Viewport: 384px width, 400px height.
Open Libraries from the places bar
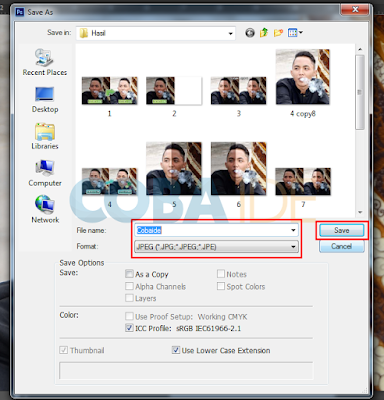pos(45,136)
